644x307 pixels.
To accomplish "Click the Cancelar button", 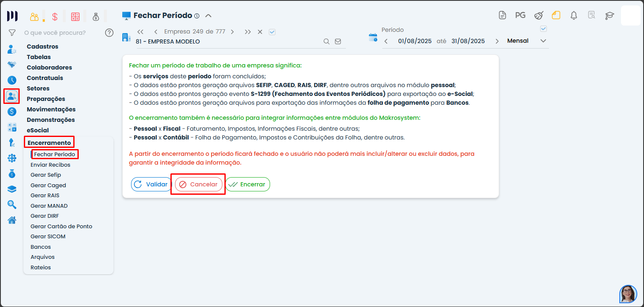I will point(198,184).
